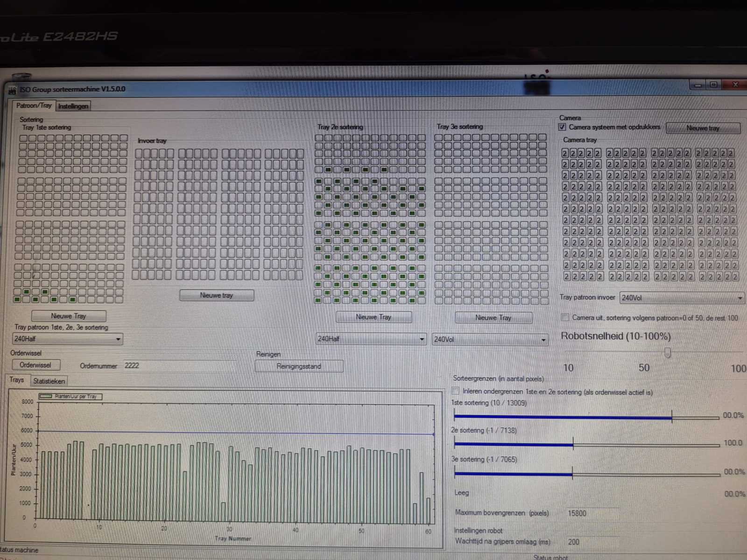Click the Robotsnelheid slider handle
Viewport: 747px width, 560px height.
(x=668, y=352)
